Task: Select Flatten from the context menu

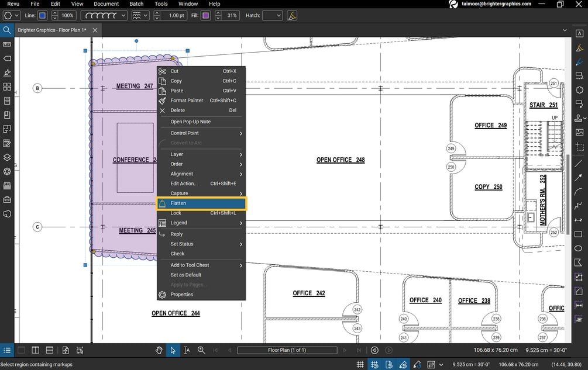Action: click(179, 203)
